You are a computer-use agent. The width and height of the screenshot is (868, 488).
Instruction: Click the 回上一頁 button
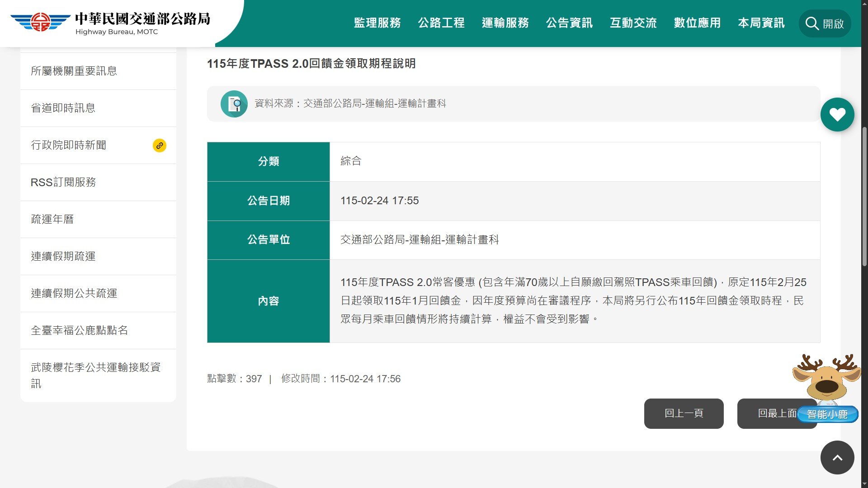(x=684, y=413)
